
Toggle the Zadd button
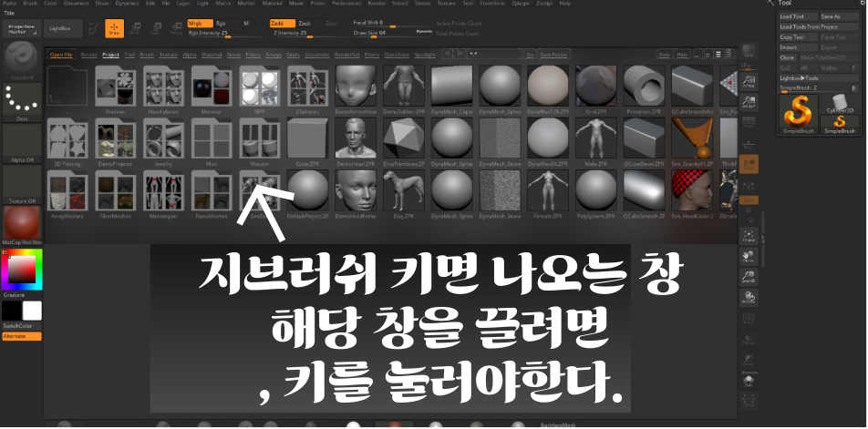(x=283, y=24)
